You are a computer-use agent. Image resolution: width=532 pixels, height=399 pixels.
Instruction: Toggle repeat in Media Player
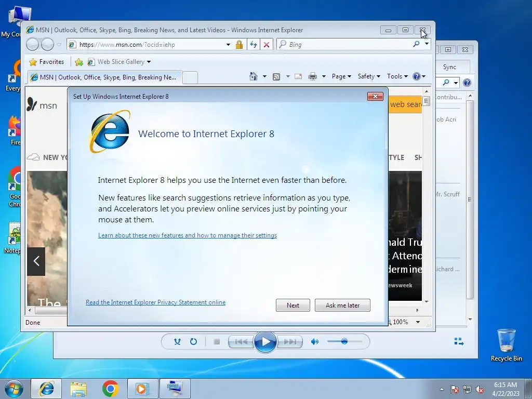point(193,342)
